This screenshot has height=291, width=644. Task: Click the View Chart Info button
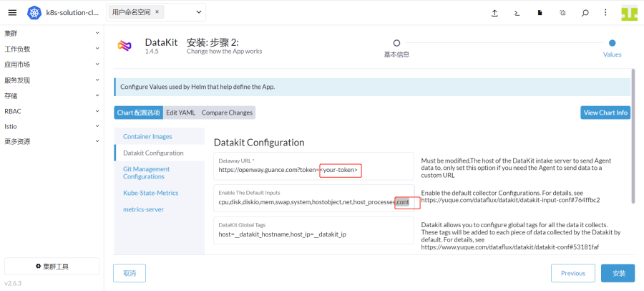pos(605,113)
